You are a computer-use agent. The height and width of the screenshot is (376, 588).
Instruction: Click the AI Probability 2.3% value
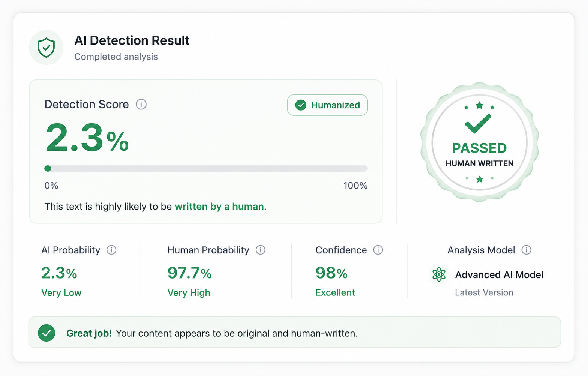click(x=59, y=273)
